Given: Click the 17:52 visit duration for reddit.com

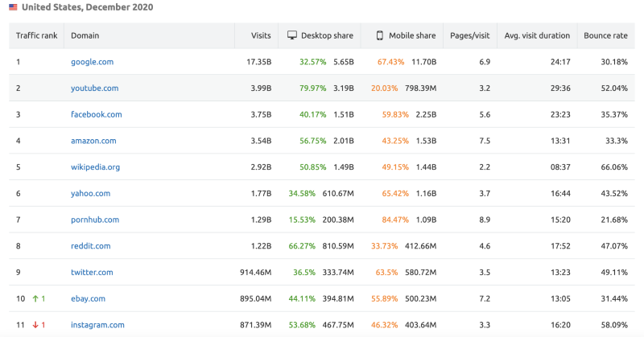Looking at the screenshot, I should point(560,246).
